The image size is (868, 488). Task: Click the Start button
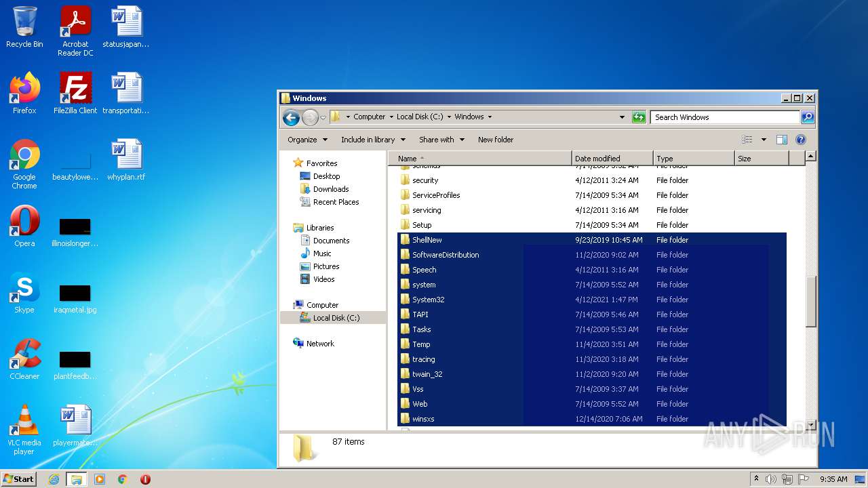pyautogui.click(x=18, y=479)
